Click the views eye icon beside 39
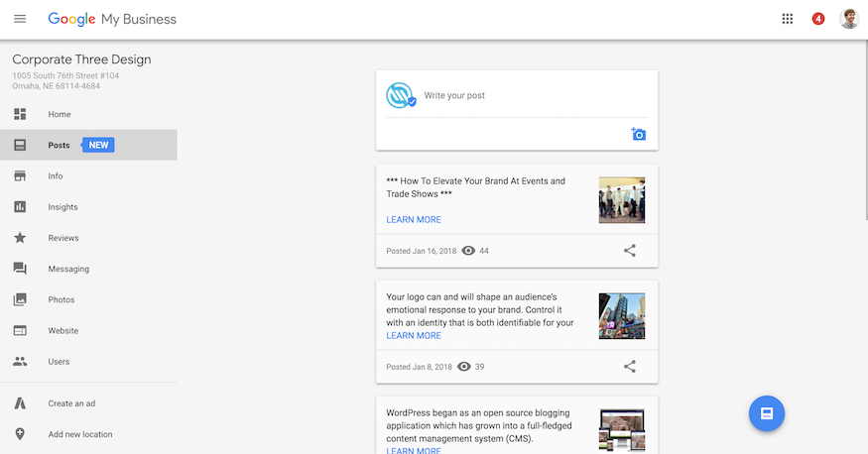 pos(464,367)
